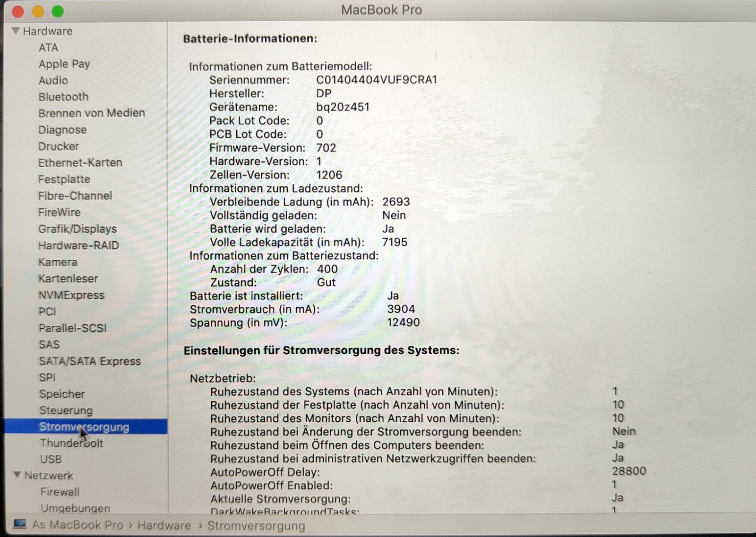Show Grafik/Displays information

77,229
